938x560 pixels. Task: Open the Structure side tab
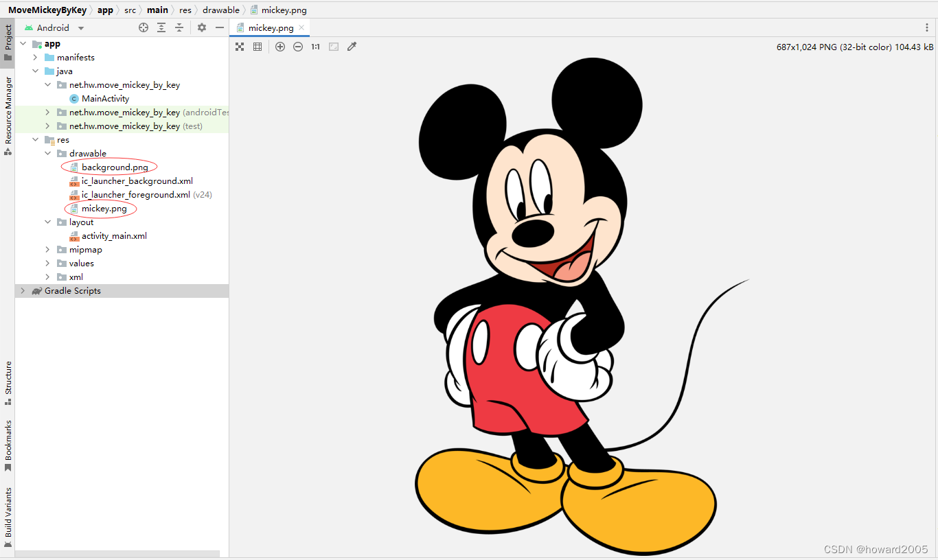[8, 382]
